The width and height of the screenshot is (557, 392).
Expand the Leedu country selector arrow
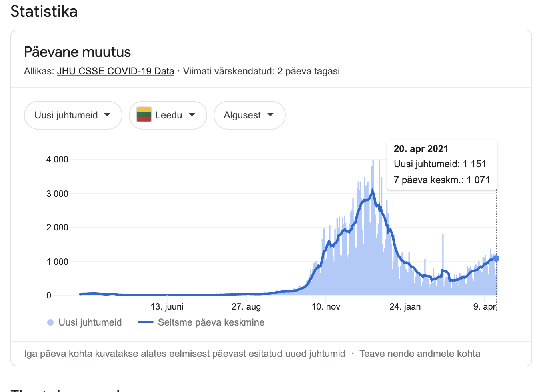coord(192,115)
